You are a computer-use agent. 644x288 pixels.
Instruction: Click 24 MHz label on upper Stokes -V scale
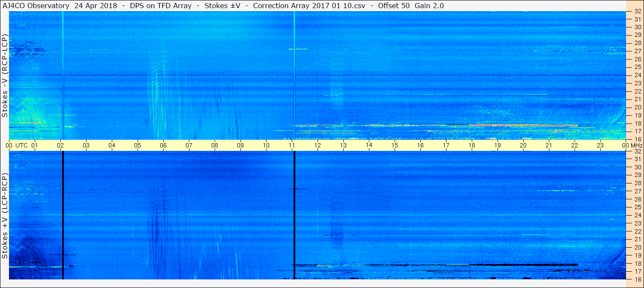click(x=638, y=75)
